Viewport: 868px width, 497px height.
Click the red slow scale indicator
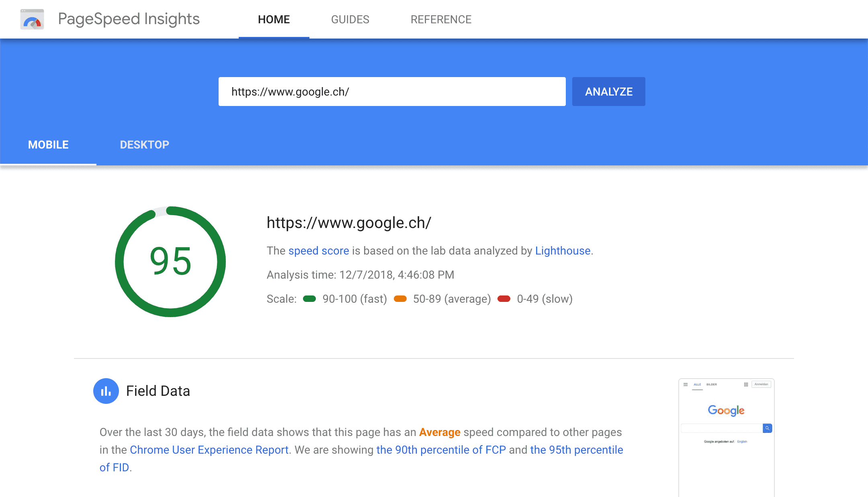pyautogui.click(x=504, y=299)
